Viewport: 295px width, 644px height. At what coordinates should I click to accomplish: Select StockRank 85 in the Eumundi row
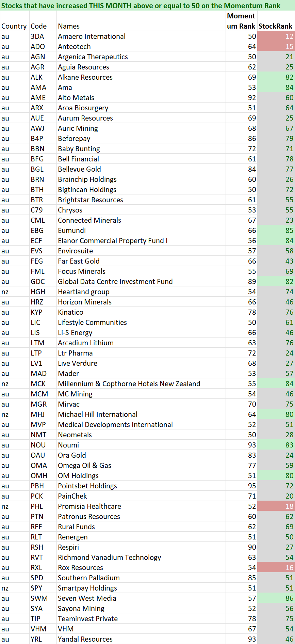click(276, 230)
